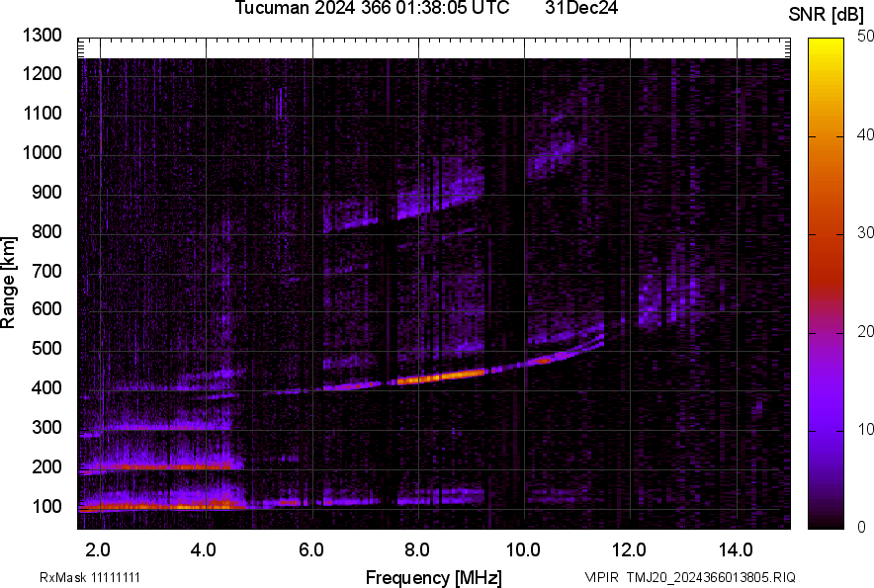The height and width of the screenshot is (588, 874).
Task: Click the Frequency [MHz] axis label
Action: tap(433, 577)
